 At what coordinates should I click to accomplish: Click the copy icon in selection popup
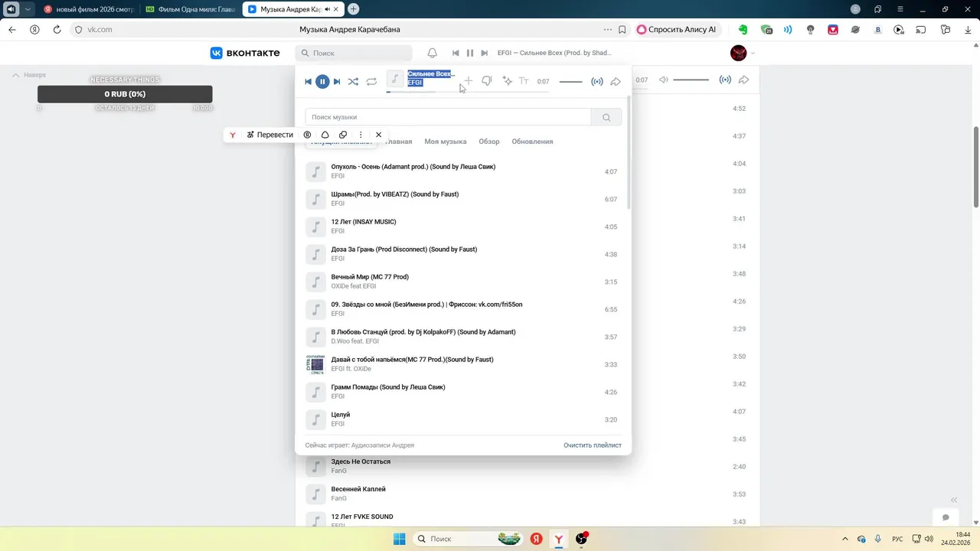(343, 135)
